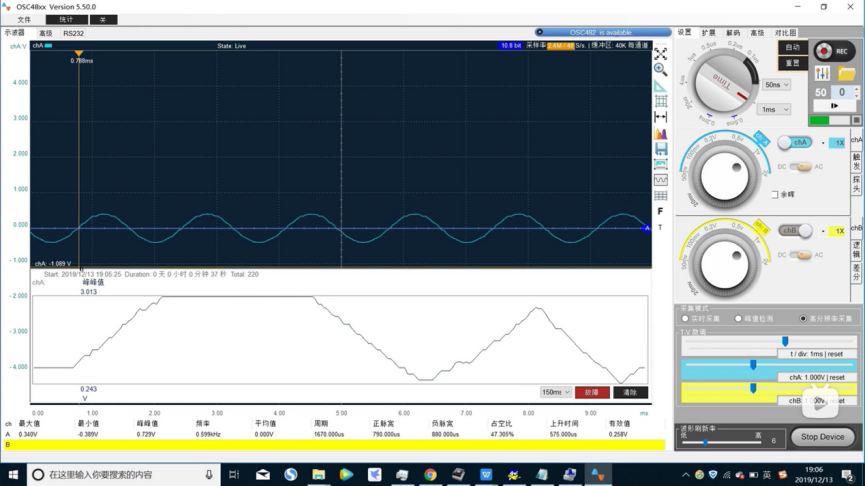Click the Stop Device button
This screenshot has width=865, height=486.
pyautogui.click(x=822, y=437)
